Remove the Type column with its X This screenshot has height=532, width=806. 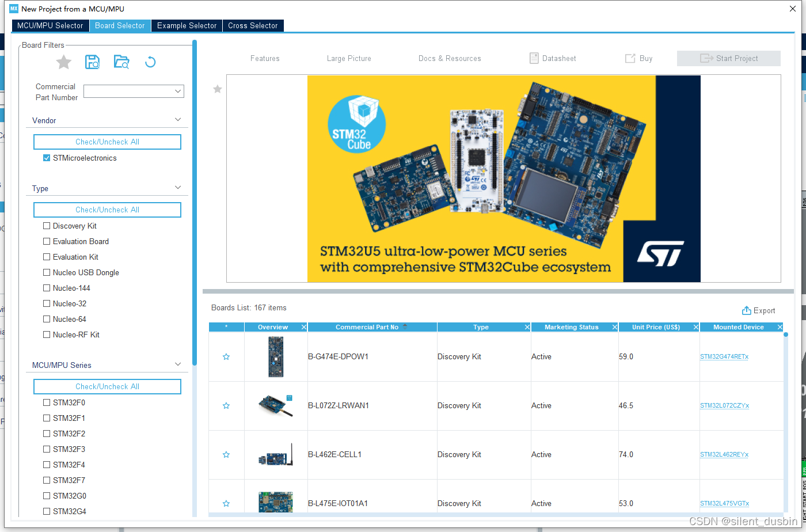(x=527, y=327)
